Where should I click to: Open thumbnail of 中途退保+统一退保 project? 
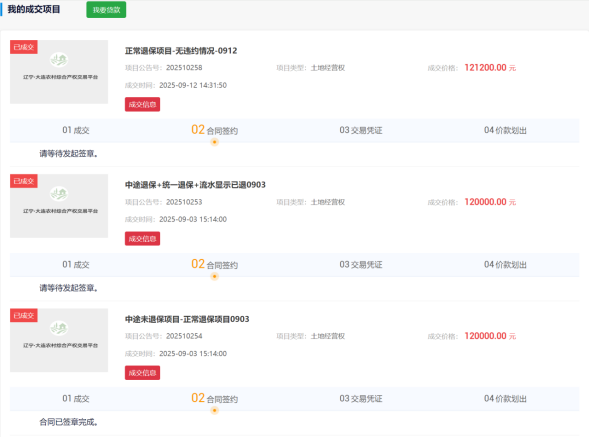[59, 206]
